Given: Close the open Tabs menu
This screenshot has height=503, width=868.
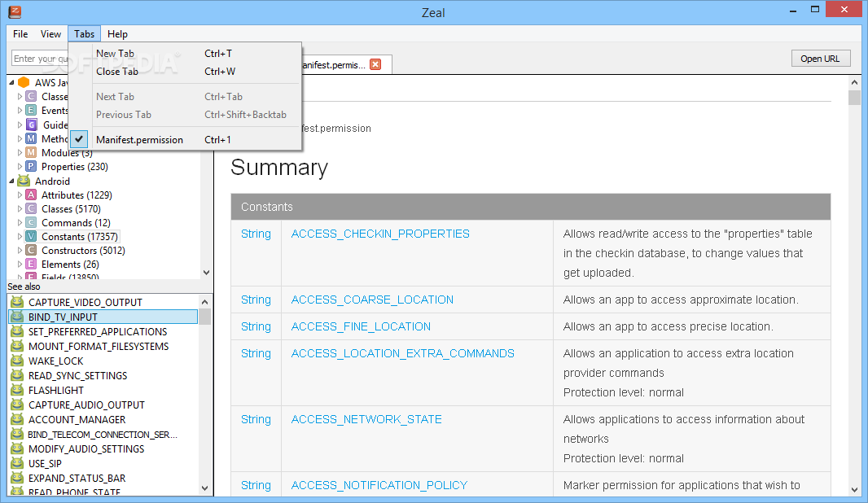Looking at the screenshot, I should click(84, 33).
